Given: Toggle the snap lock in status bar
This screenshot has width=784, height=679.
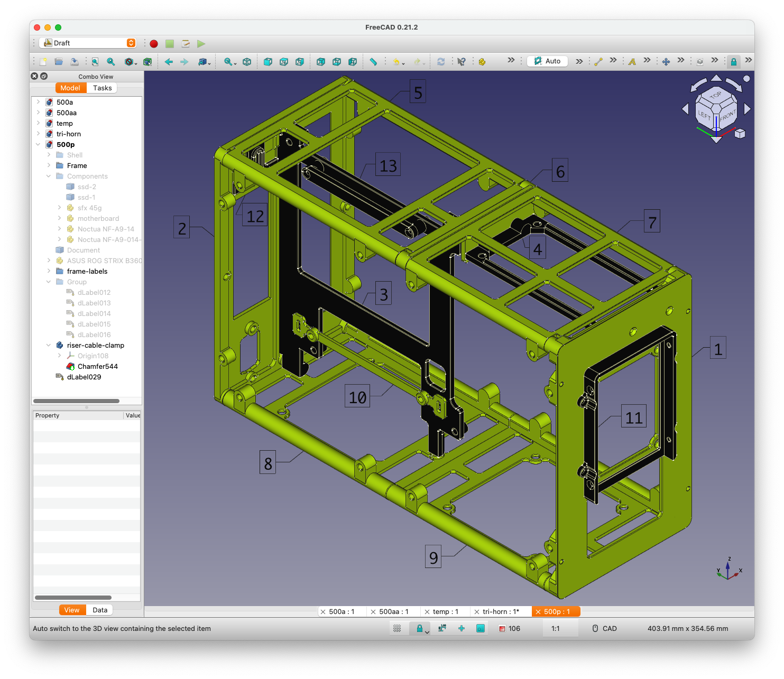Looking at the screenshot, I should [420, 628].
